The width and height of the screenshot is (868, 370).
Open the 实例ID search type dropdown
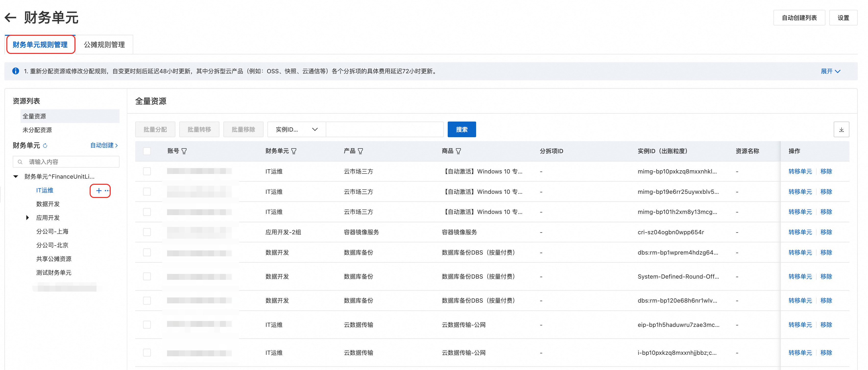coord(297,130)
